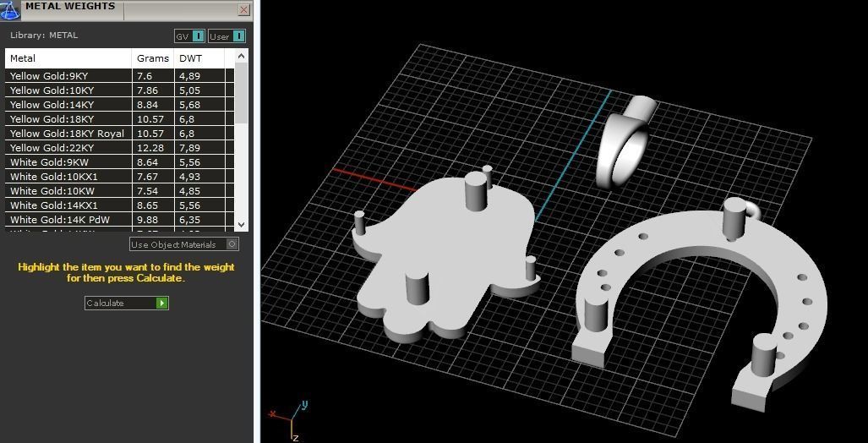Screen dimensions: 868x443
Task: Sort by the Grams column header
Action: [x=153, y=58]
